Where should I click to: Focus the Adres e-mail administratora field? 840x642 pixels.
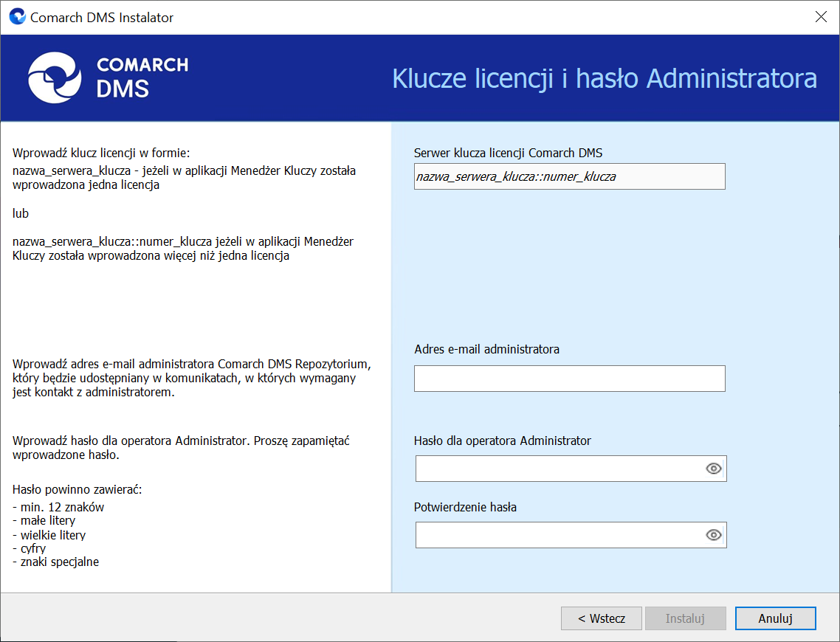569,379
